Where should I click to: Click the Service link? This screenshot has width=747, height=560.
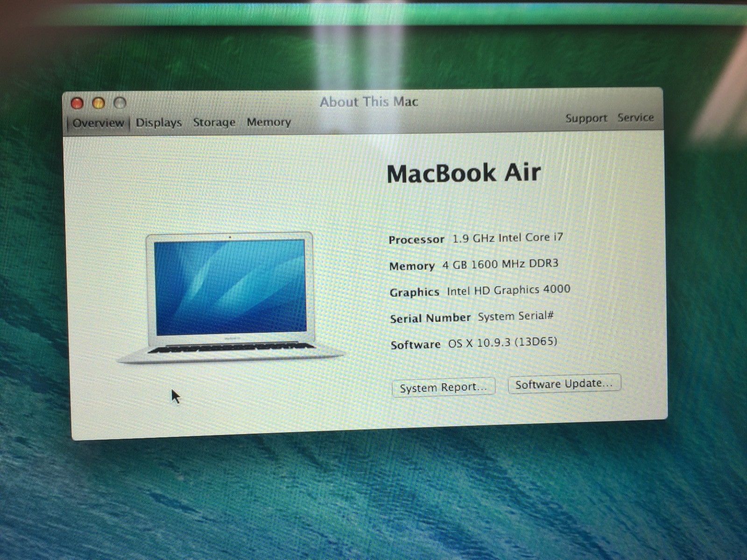click(635, 118)
